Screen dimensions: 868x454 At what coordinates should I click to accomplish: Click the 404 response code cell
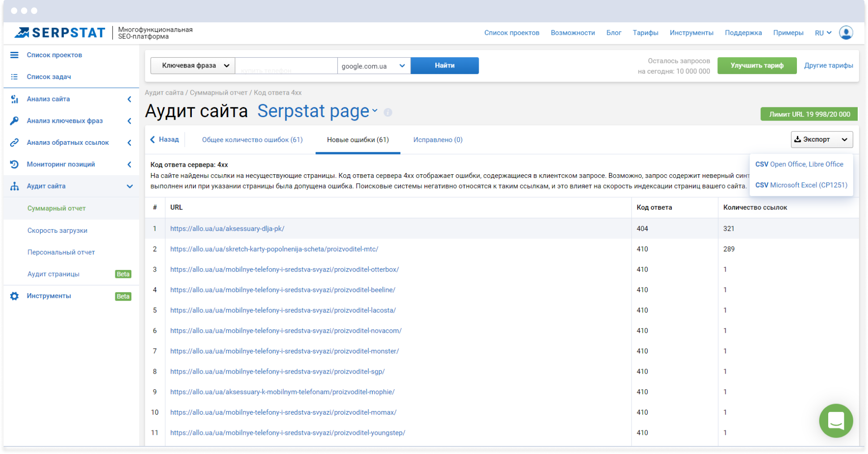click(x=642, y=229)
